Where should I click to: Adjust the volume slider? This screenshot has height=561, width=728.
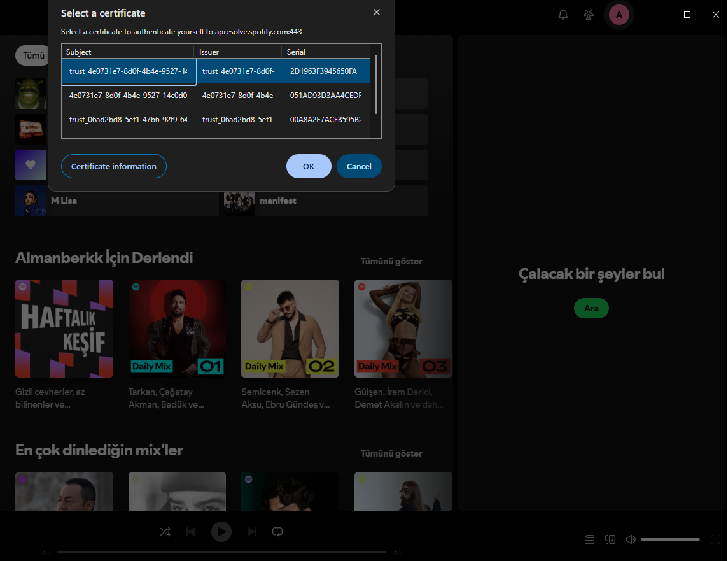click(x=670, y=539)
